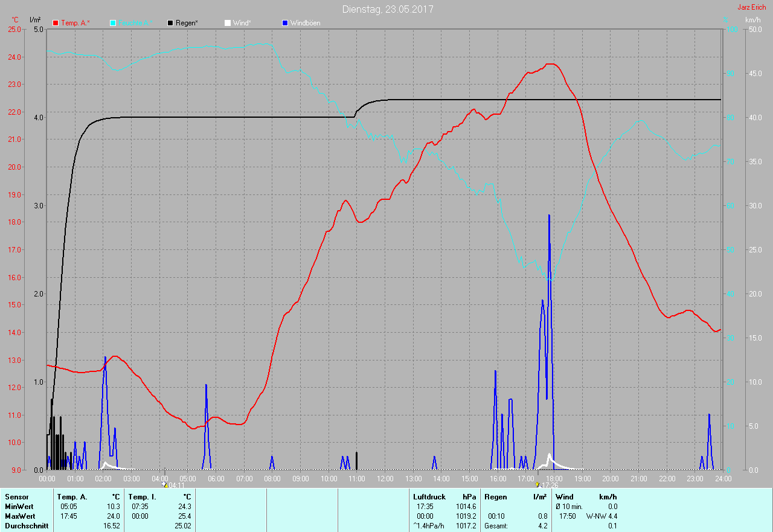
Task: Click the cyan Feuchte A. legend square
Action: point(113,23)
